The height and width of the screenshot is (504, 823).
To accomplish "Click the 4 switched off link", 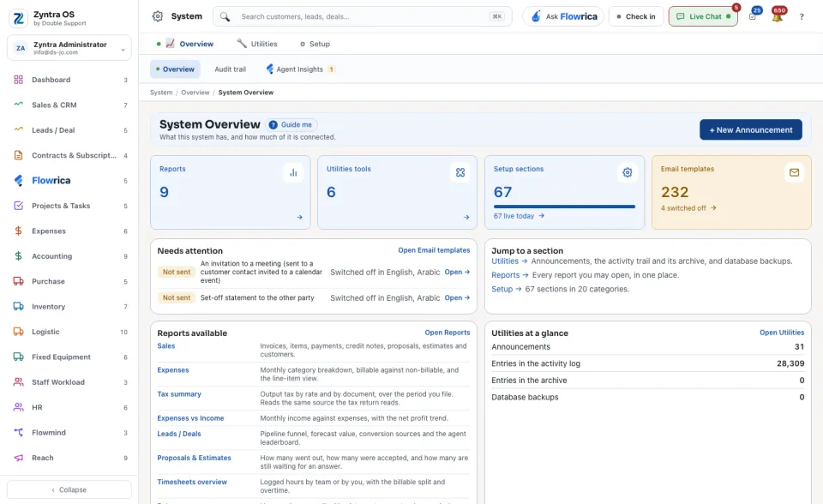I will 688,208.
